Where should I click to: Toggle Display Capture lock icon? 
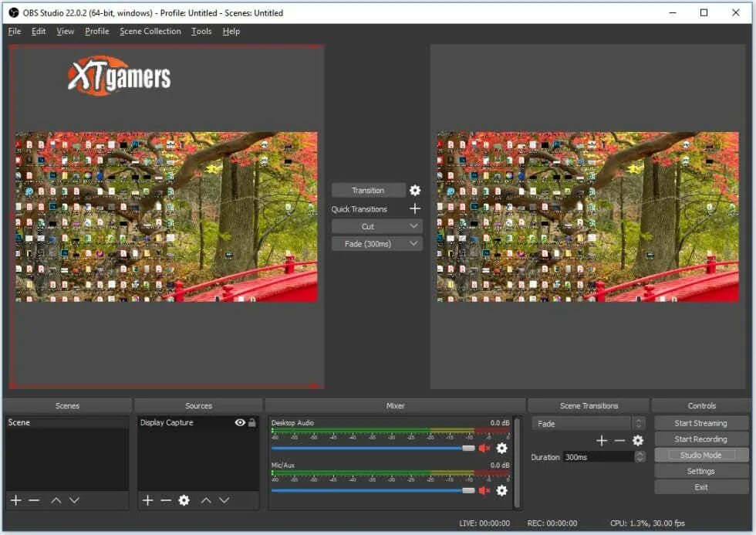[x=251, y=422]
